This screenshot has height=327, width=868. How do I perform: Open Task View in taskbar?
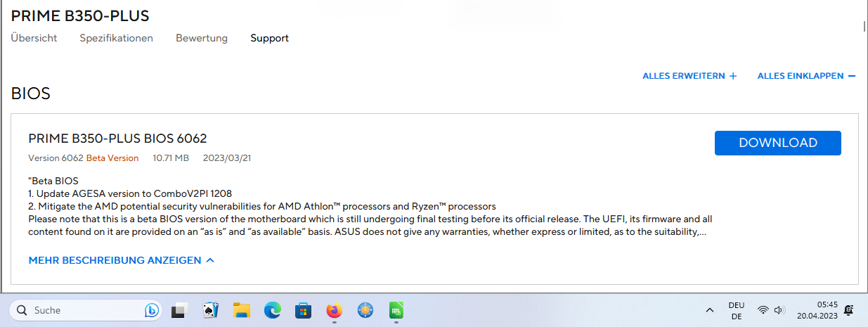coord(179,310)
